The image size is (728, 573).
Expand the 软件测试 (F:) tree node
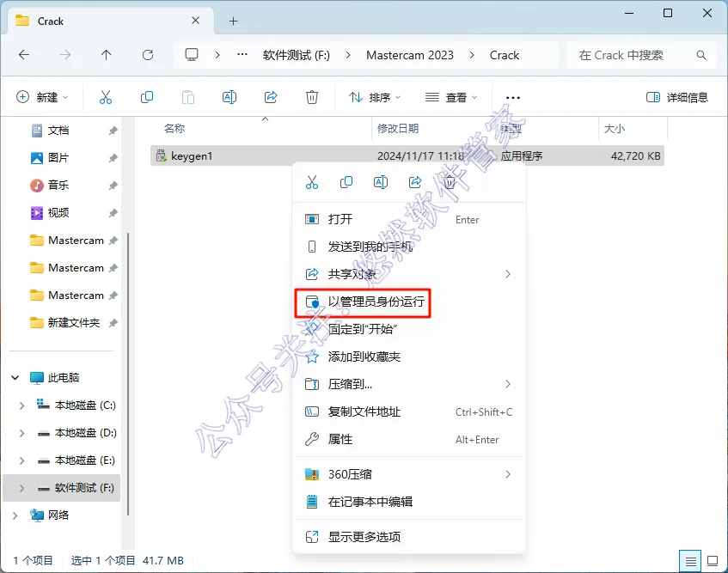pyautogui.click(x=21, y=488)
